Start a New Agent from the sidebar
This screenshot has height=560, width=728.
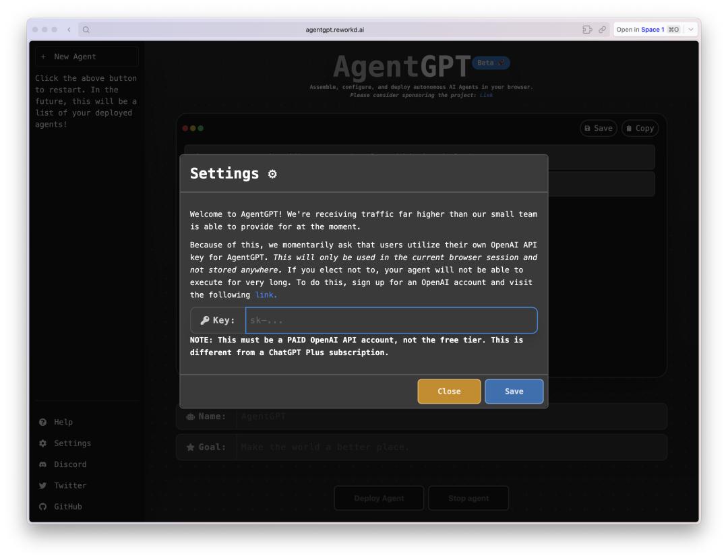point(87,57)
